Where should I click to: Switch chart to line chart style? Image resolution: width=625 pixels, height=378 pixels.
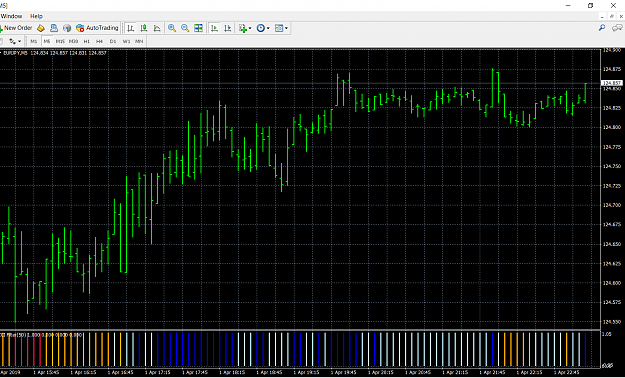157,28
